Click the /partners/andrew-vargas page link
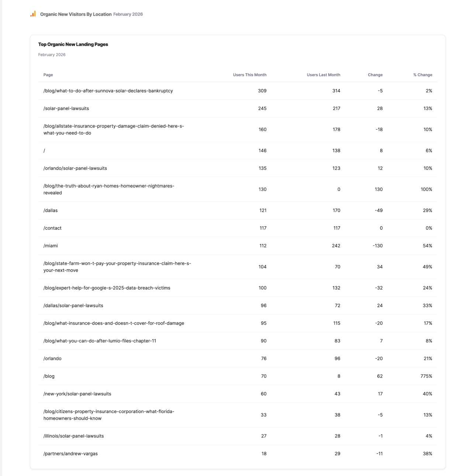The width and height of the screenshot is (464, 476). [70, 453]
